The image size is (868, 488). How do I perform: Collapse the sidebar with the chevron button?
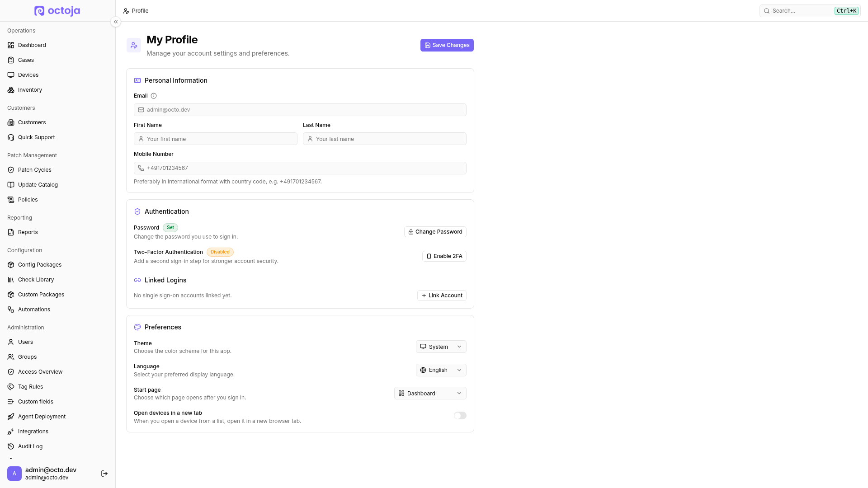[116, 22]
